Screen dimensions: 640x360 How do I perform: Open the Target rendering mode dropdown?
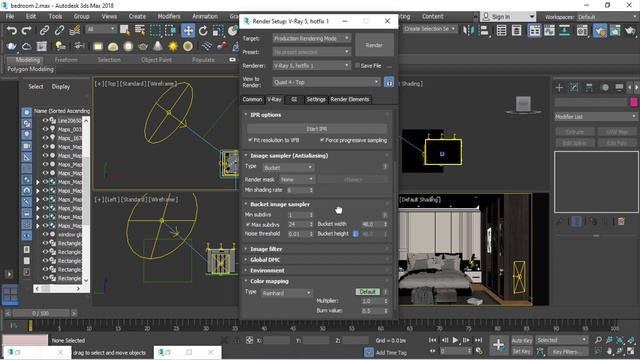311,38
